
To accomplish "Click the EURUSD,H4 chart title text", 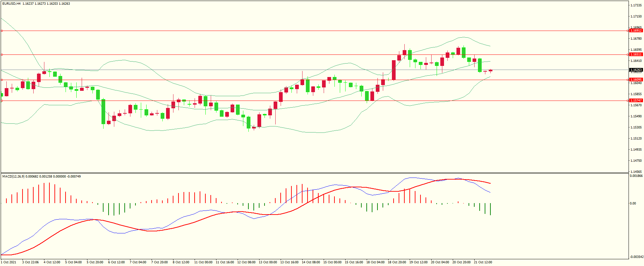I will [x=11, y=4].
